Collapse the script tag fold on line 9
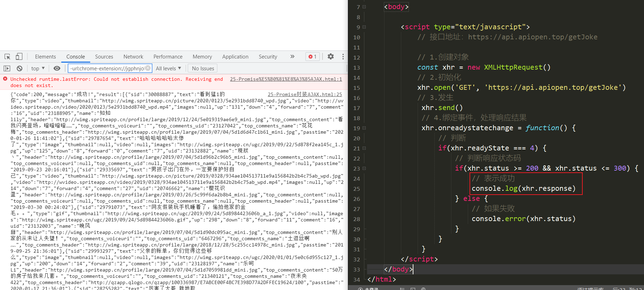Image resolution: width=644 pixels, height=290 pixels. pyautogui.click(x=364, y=27)
